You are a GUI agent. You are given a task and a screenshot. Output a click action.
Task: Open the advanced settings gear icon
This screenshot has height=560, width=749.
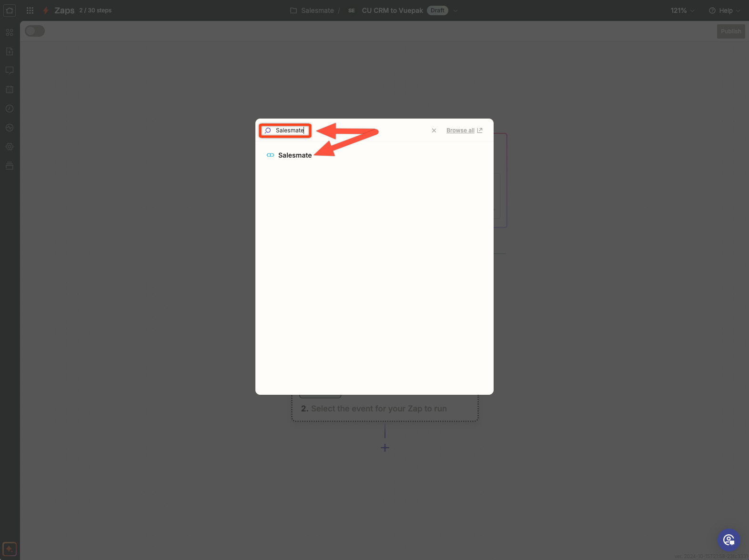tap(10, 147)
